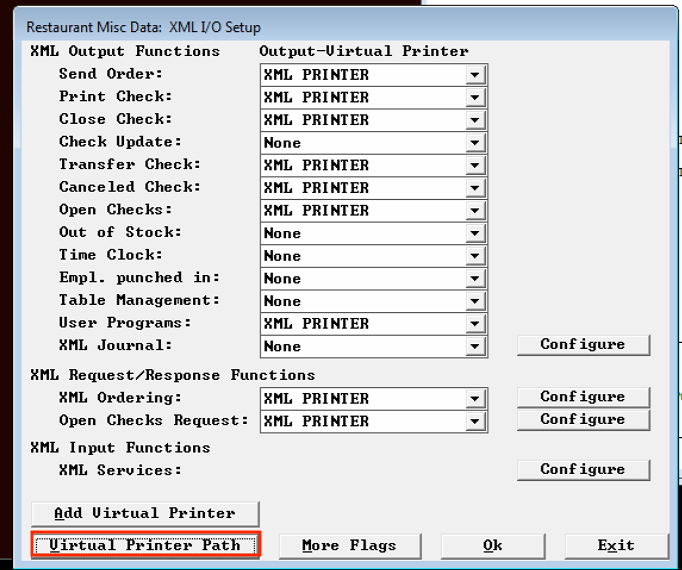The width and height of the screenshot is (682, 570).
Task: Click Configure beside XML Ordering
Action: [x=583, y=397]
